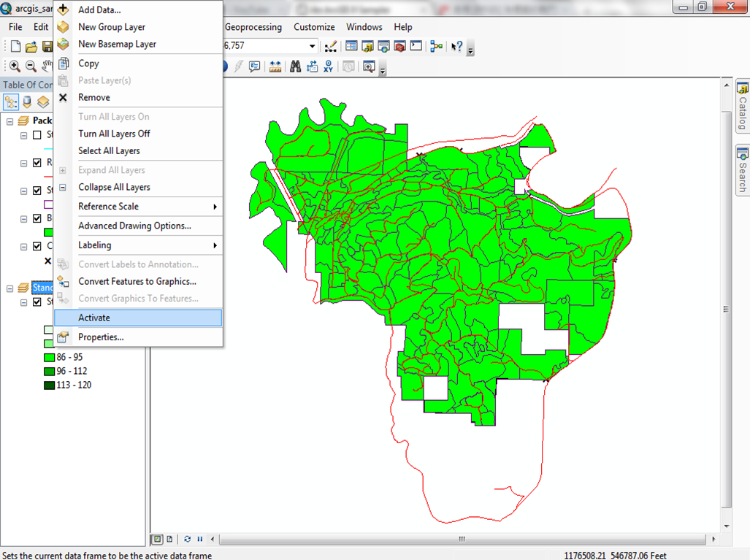Screen dimensions: 750x560
Task: Refresh the map display
Action: 188,539
